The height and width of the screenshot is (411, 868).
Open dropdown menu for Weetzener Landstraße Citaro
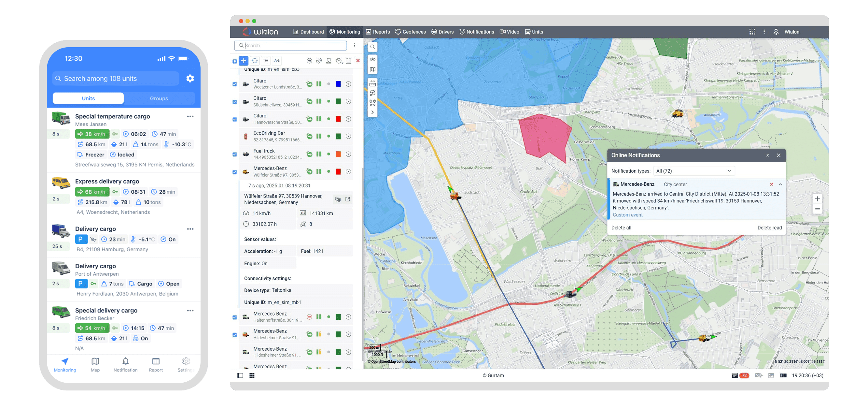[x=348, y=84]
